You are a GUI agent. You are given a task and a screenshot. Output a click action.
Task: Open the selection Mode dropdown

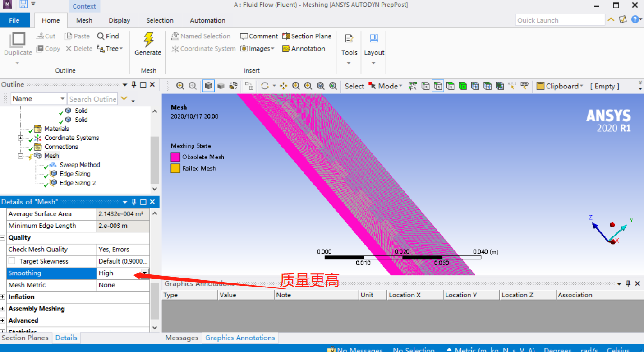385,86
